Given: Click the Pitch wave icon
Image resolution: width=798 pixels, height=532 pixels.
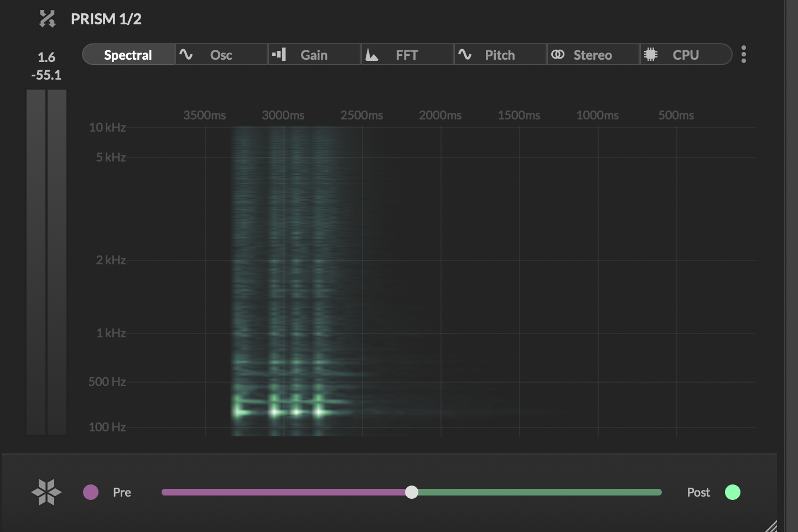Looking at the screenshot, I should (x=465, y=54).
